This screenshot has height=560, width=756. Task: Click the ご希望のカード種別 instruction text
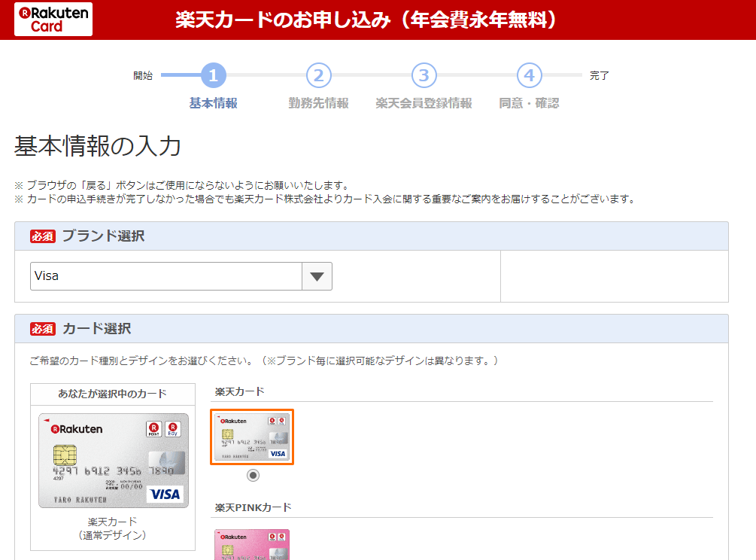click(264, 361)
